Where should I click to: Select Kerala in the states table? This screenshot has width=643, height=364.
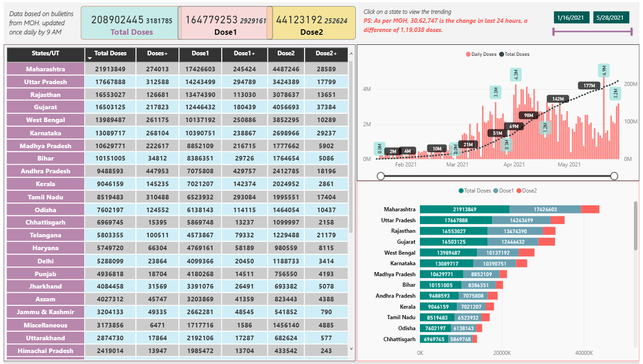click(46, 184)
